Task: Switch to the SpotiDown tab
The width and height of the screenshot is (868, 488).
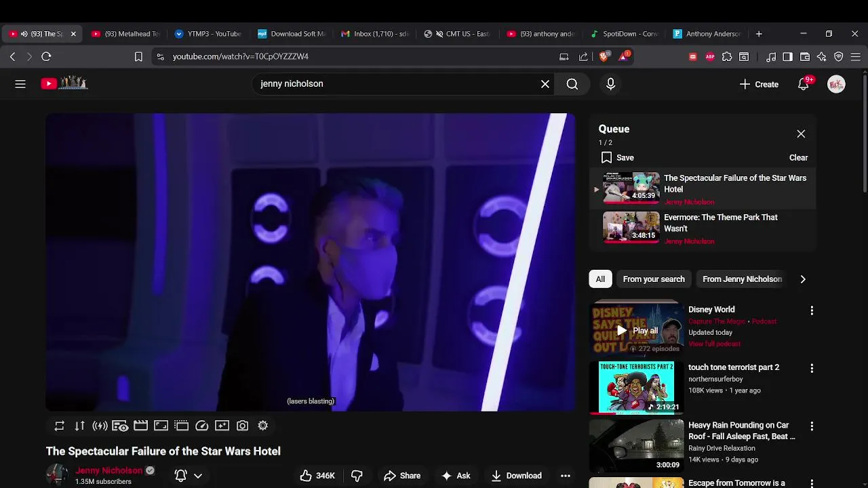Action: 624,34
